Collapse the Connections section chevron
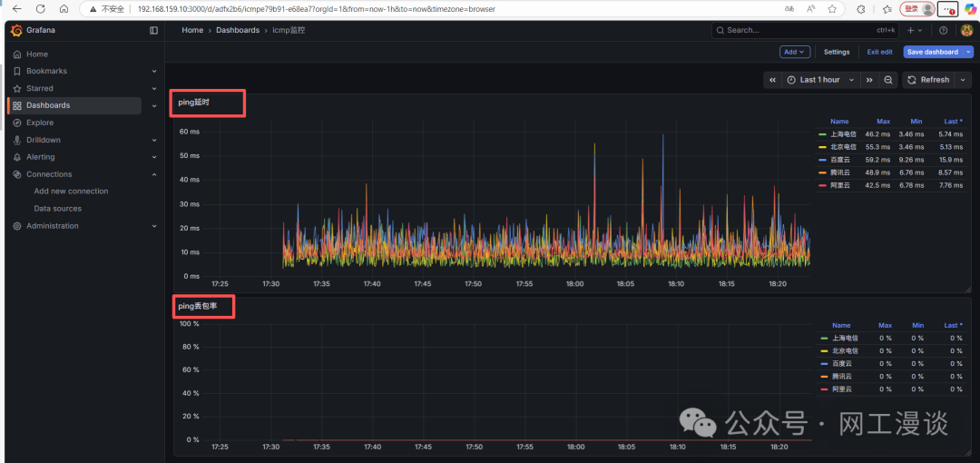The image size is (980, 463). 154,174
